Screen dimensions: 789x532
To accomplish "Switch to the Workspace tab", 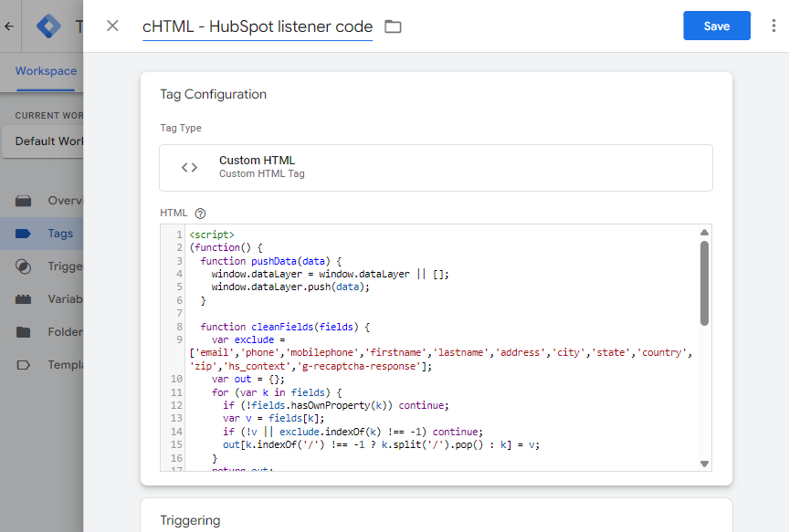I will coord(46,71).
